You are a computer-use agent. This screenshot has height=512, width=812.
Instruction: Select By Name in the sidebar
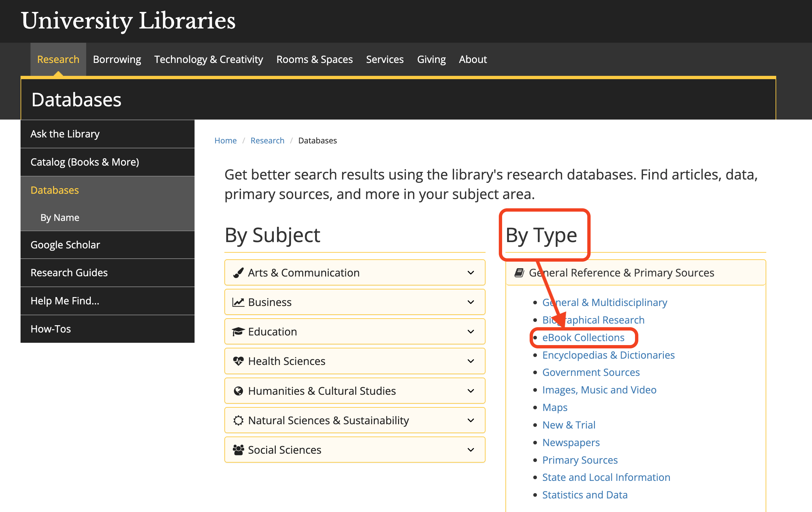coord(60,218)
